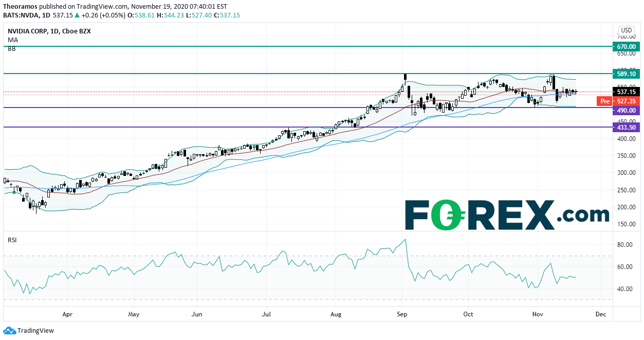This screenshot has width=644, height=340.
Task: Toggle the MA indicator label
Action: tap(12, 40)
